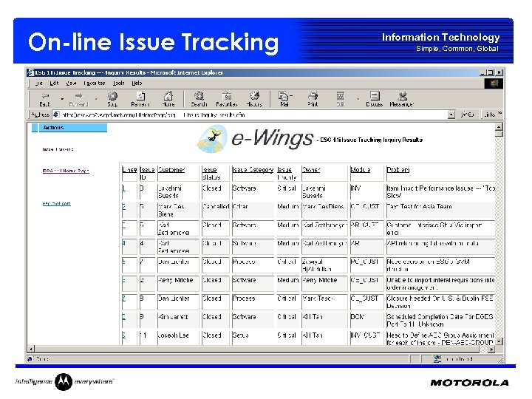The image size is (532, 399).
Task: Click the Issue Tracking sidebar link
Action: pos(58,149)
